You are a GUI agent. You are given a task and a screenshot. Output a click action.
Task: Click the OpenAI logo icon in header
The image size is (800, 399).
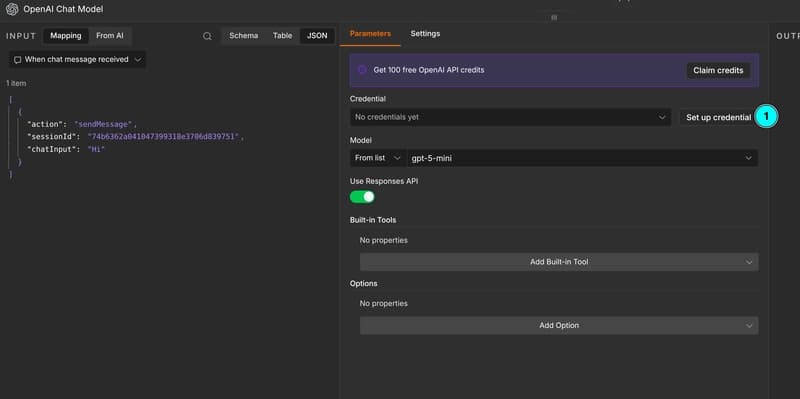12,9
